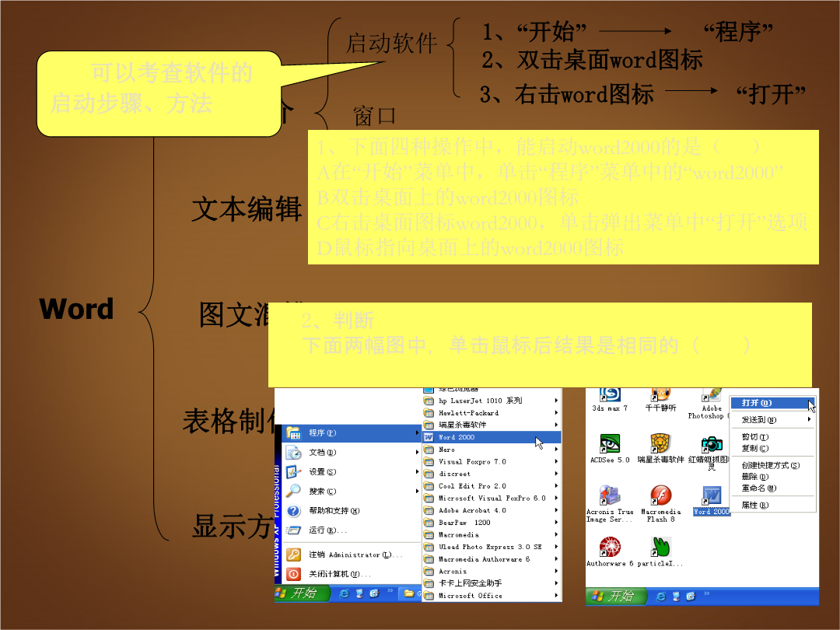The image size is (840, 630).
Task: Click 注销 Administrator(L)... in Start menu
Action: (352, 555)
